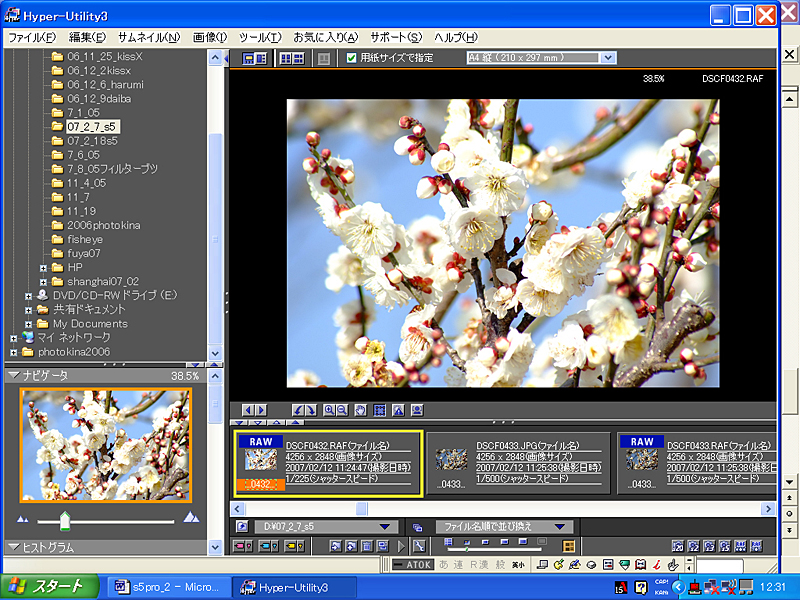The image size is (800, 600).
Task: Click the orange thumbnail grid layout icon
Action: (x=568, y=546)
